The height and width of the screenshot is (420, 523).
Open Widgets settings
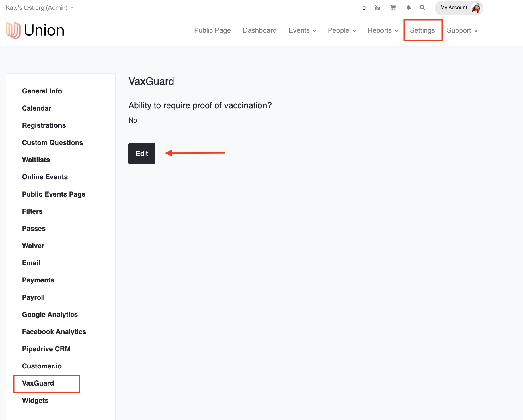(x=35, y=401)
